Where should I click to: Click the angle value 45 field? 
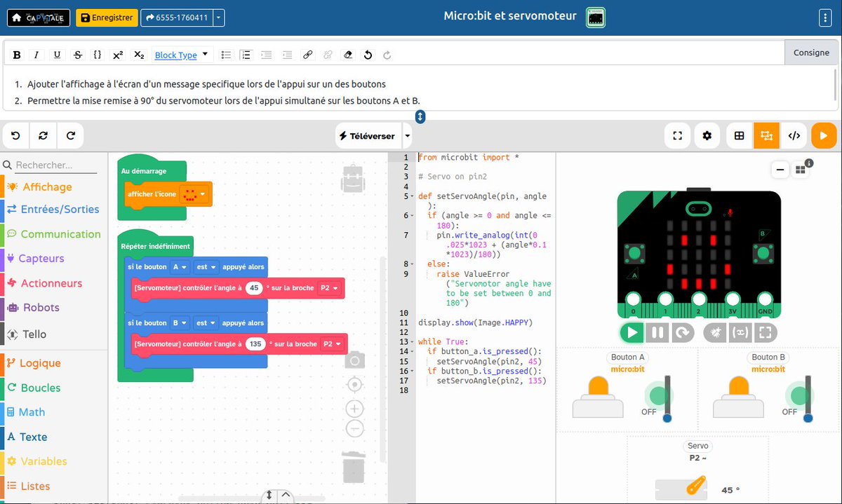[254, 288]
